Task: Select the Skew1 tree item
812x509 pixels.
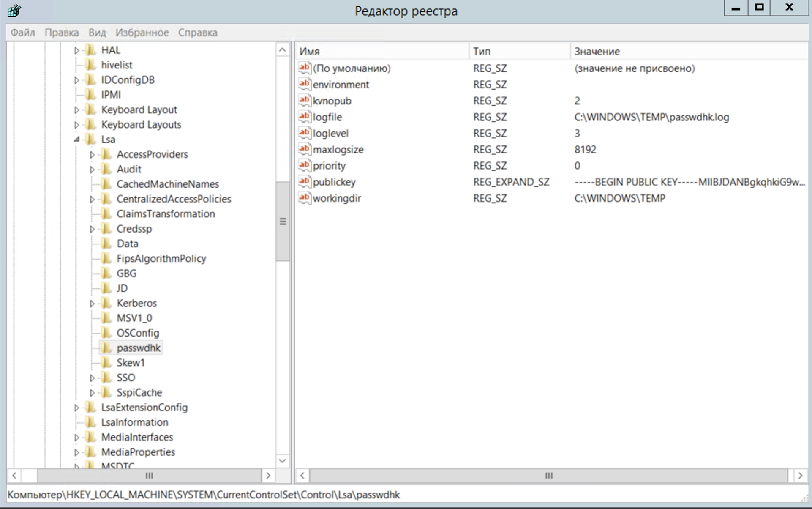Action: pyautogui.click(x=131, y=363)
